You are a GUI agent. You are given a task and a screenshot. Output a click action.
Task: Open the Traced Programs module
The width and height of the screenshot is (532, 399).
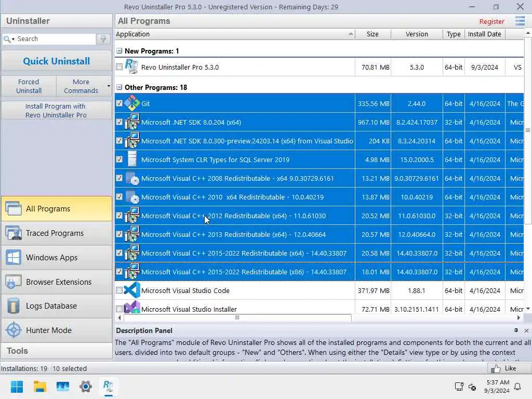(56, 233)
